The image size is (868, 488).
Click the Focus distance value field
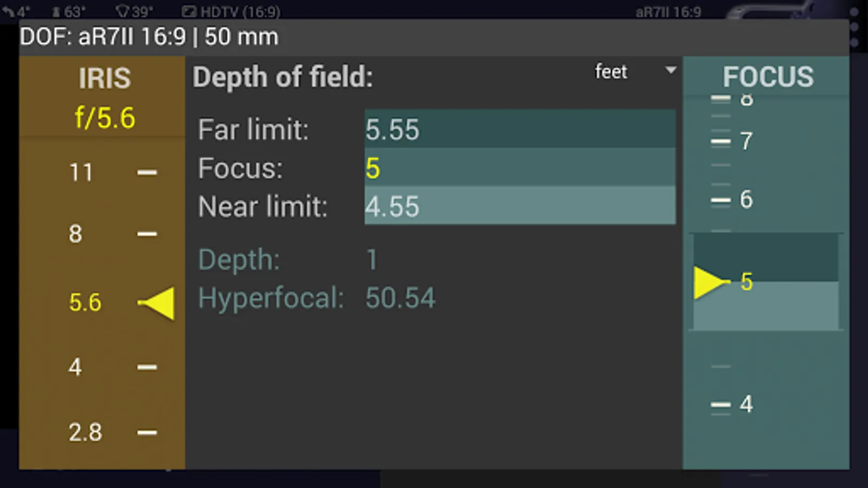pyautogui.click(x=519, y=168)
